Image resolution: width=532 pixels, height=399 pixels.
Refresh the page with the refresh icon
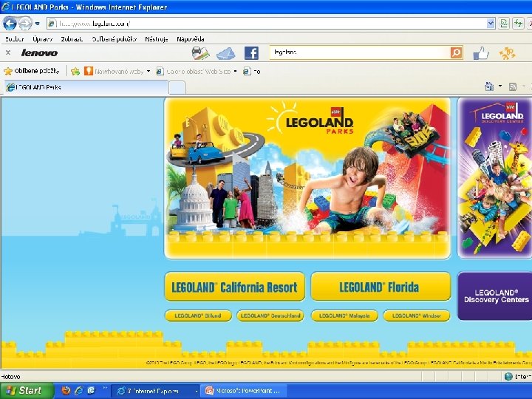click(x=518, y=24)
